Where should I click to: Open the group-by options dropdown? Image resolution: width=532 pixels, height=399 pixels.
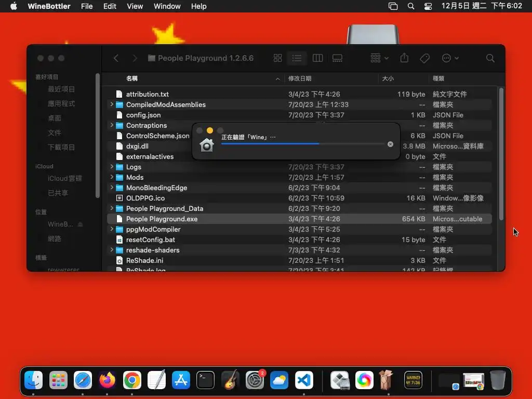click(x=379, y=58)
